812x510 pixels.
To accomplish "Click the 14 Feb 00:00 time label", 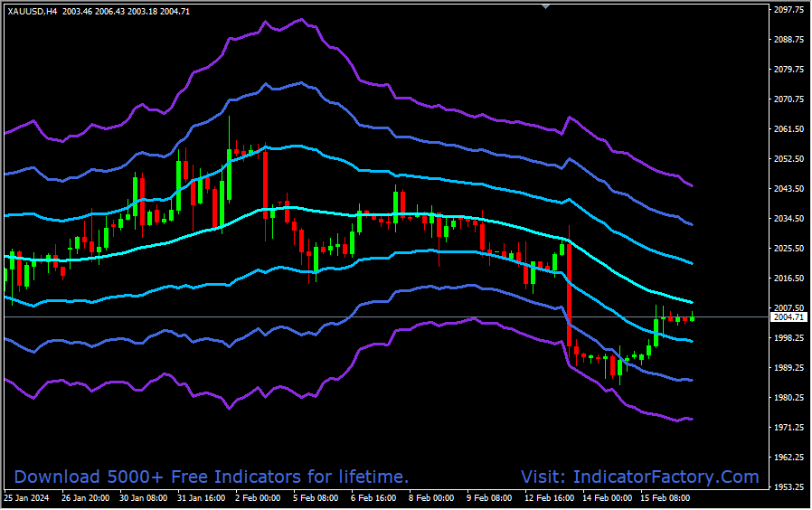I will click(608, 498).
